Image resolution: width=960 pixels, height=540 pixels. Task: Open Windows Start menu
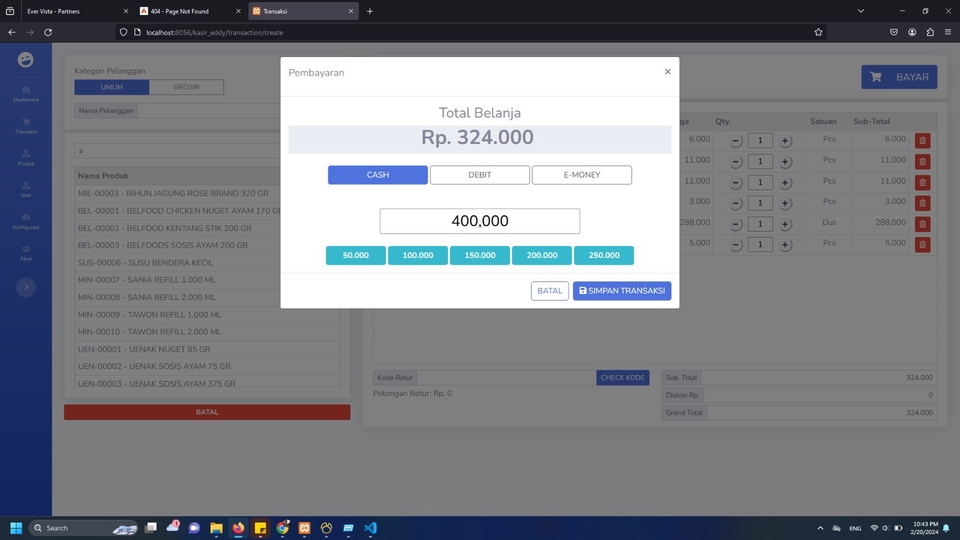pos(16,528)
